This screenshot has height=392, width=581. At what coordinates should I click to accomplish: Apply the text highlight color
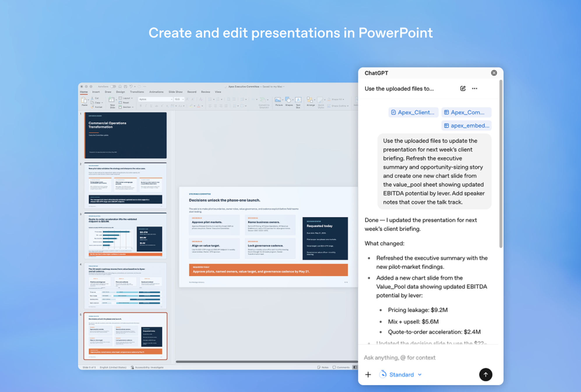191,106
